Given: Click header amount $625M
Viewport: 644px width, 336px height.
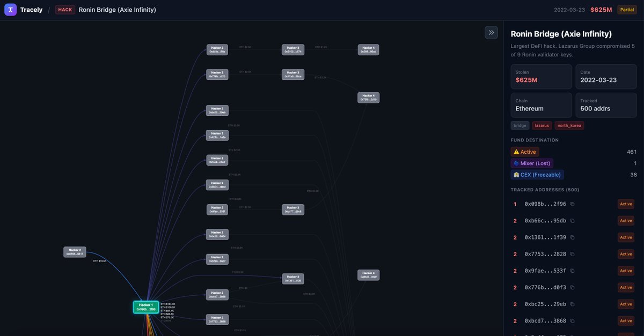Looking at the screenshot, I should [601, 10].
